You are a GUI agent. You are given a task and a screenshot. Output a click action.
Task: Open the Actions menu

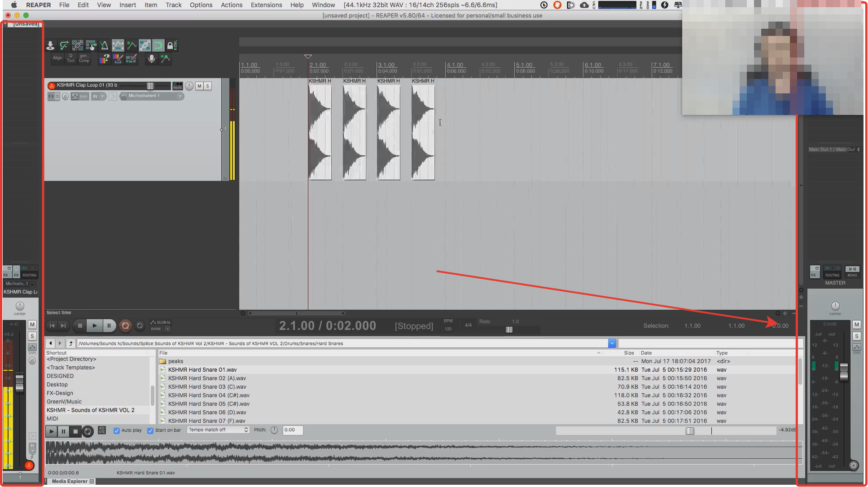pos(232,5)
